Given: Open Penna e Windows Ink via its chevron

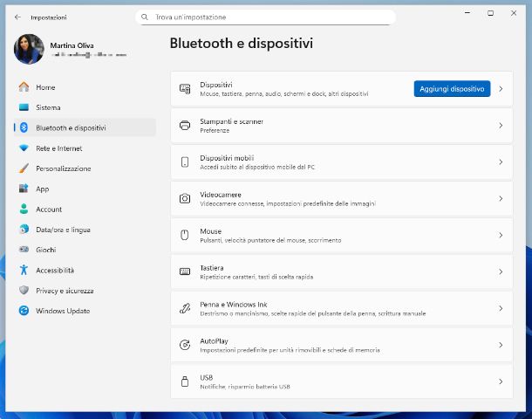Looking at the screenshot, I should 501,308.
